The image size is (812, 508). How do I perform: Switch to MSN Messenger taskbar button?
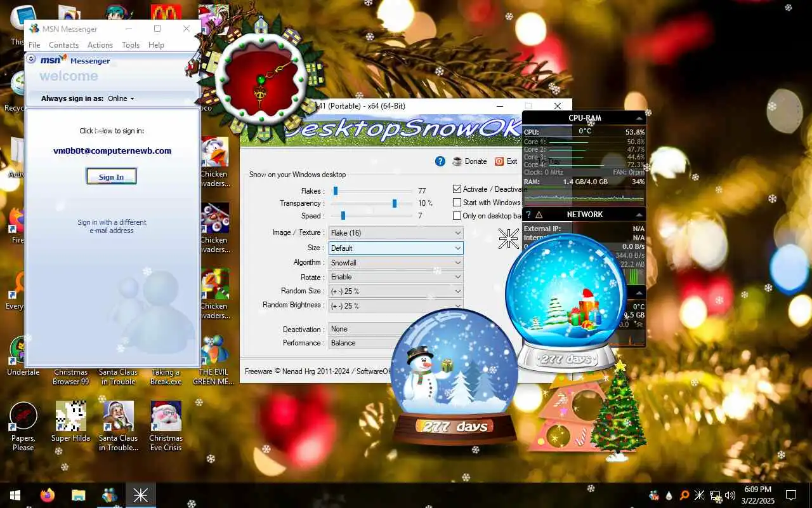point(109,495)
